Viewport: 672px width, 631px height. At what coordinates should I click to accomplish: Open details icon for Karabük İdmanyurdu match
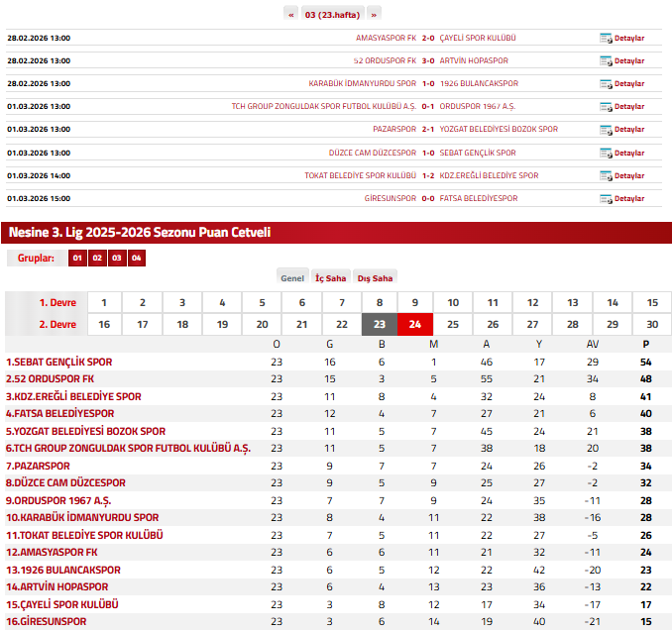[x=606, y=83]
